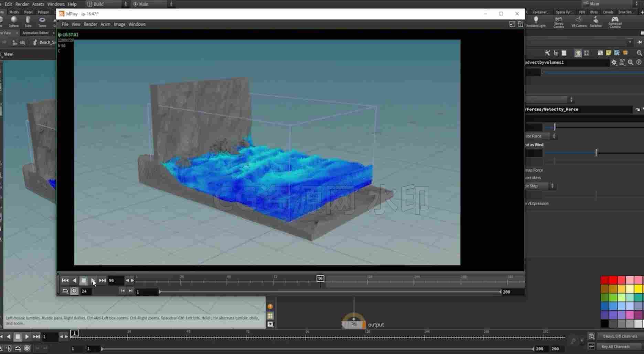Add yellow sticky note icon in network toolbar
Image resolution: width=644 pixels, height=354 pixels.
click(x=609, y=53)
